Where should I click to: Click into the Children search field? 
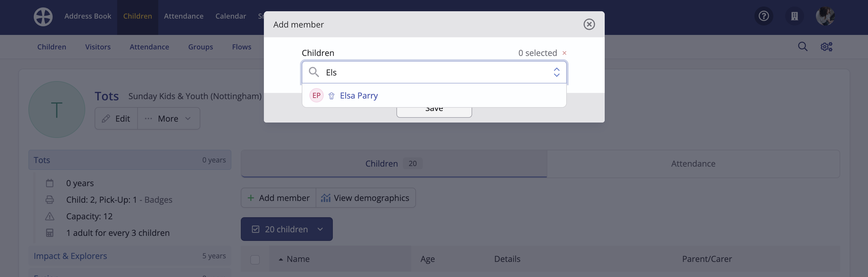434,72
